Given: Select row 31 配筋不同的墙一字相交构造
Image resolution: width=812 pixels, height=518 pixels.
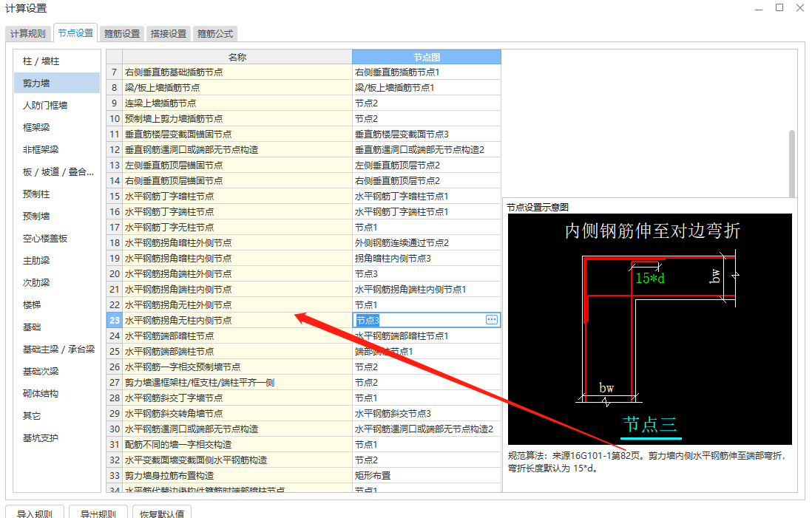Looking at the screenshot, I should [x=304, y=445].
